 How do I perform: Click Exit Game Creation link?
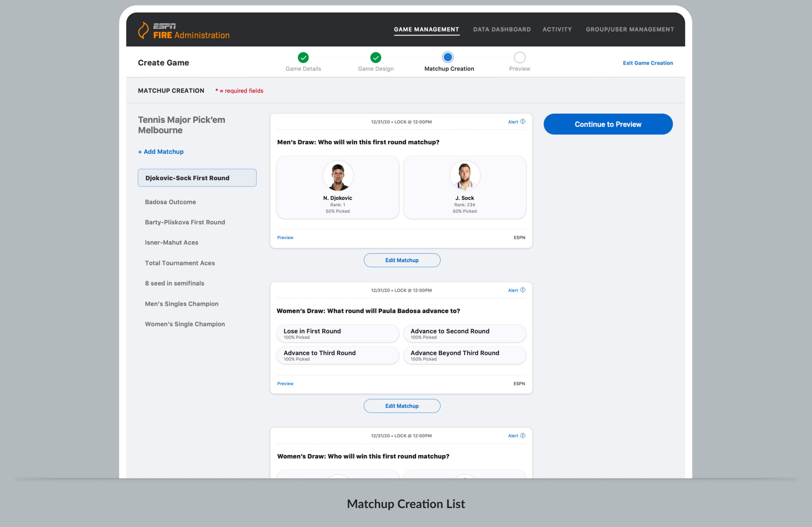pyautogui.click(x=648, y=63)
